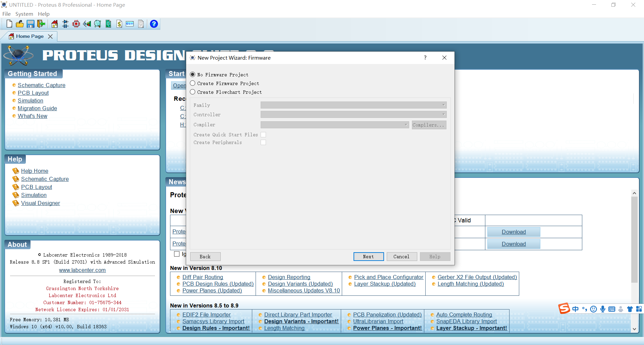Open the File menu
Screen dimensions: 644x345
pyautogui.click(x=6, y=14)
